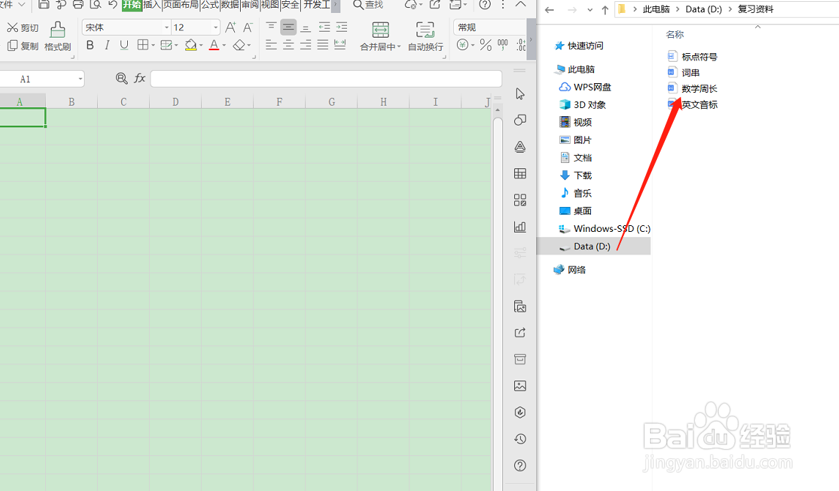Toggle Wrap Text (自动换行)
839x491 pixels.
click(x=425, y=36)
